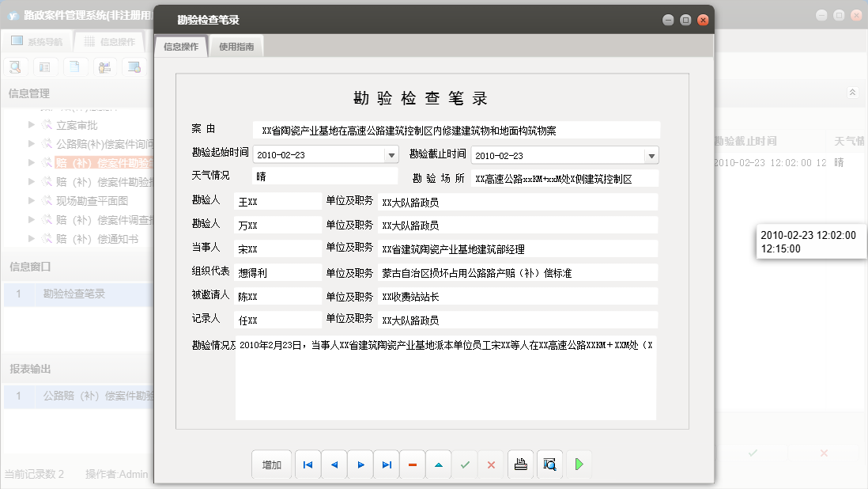This screenshot has height=489, width=868.
Task: Run the green execute arrow
Action: click(x=579, y=464)
